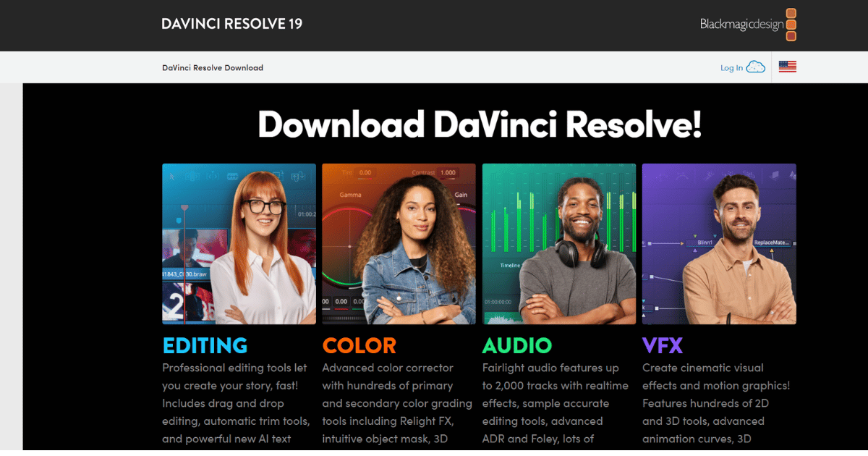The image size is (868, 456).
Task: Click the orange squares Blackmagic emblem
Action: pos(793,23)
